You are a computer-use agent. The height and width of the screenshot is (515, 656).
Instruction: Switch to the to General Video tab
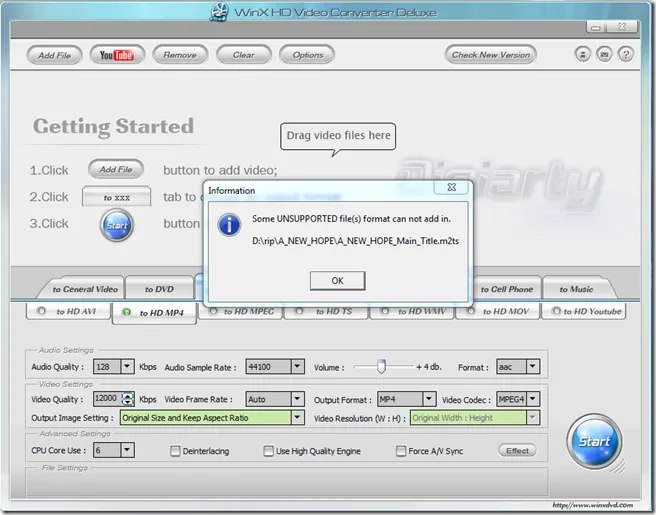(85, 289)
